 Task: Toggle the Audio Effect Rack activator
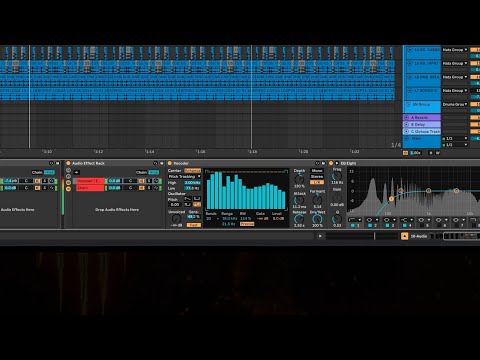click(x=68, y=163)
